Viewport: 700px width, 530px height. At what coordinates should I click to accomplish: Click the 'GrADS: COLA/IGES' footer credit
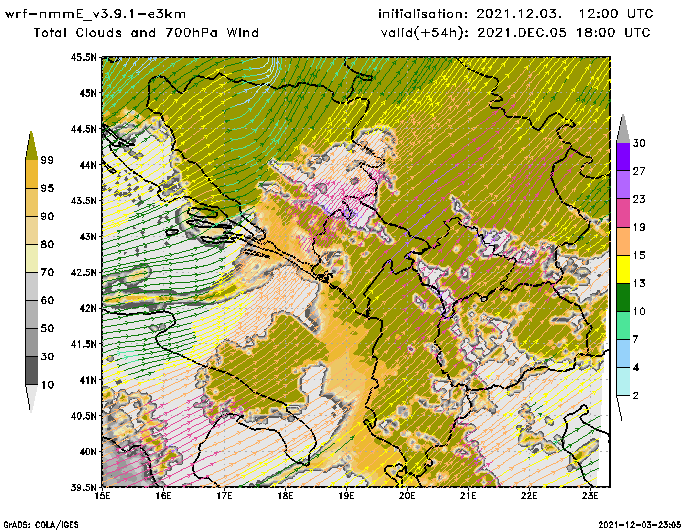pyautogui.click(x=41, y=525)
